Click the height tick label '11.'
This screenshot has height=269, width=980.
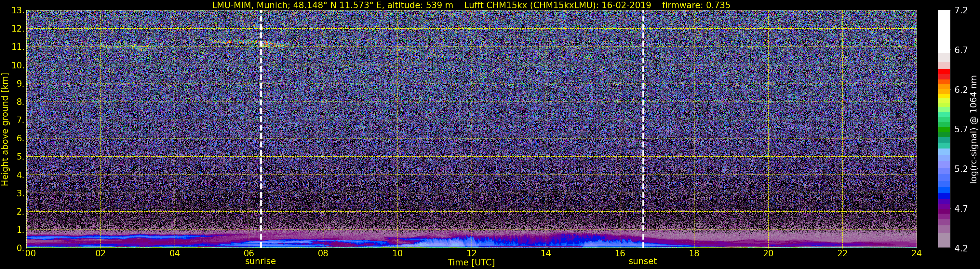18,47
